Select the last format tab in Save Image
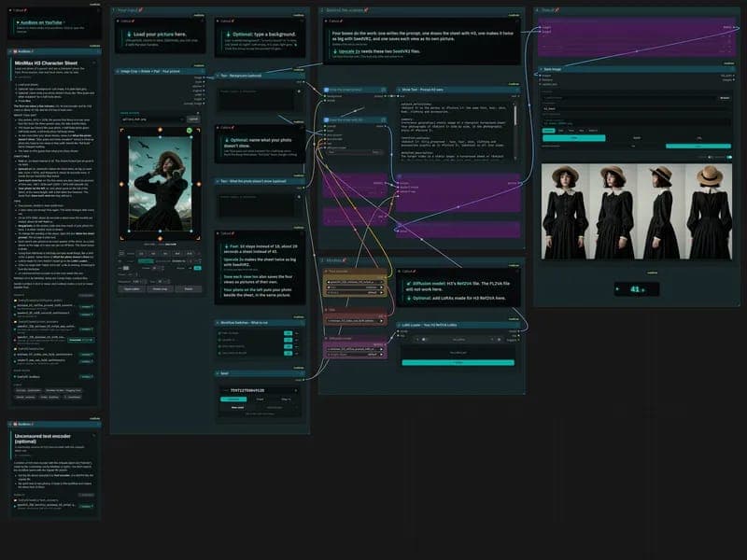Viewport: 747px width, 560px height. 593,131
